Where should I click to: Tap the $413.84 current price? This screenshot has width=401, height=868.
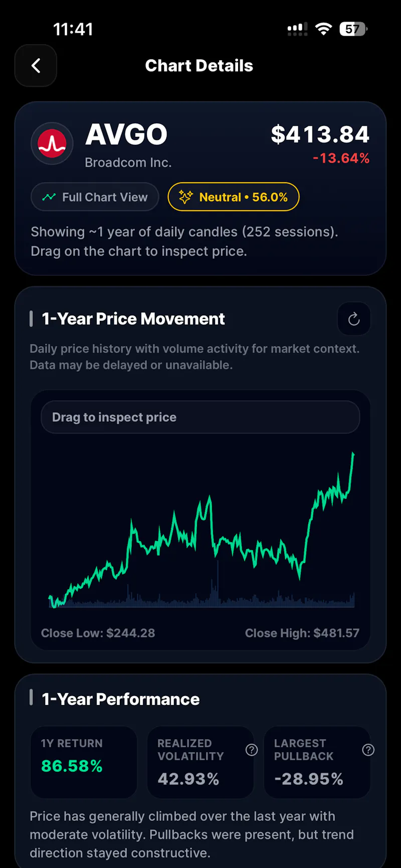coord(320,134)
